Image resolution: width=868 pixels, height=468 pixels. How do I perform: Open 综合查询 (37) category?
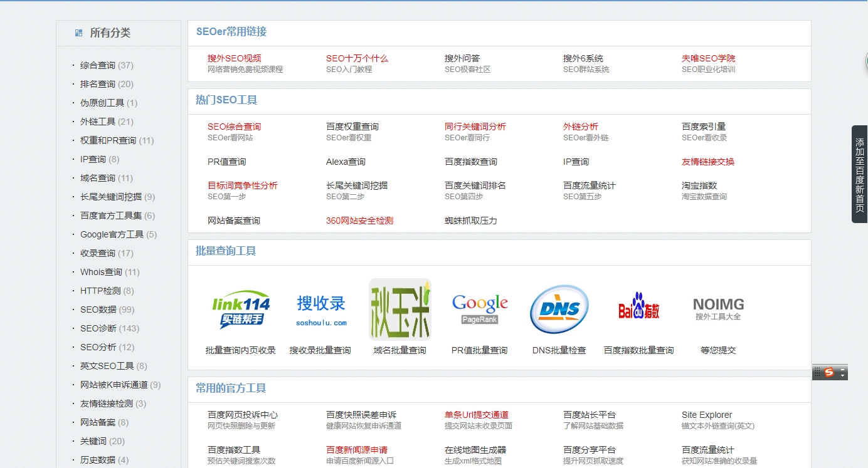pyautogui.click(x=107, y=65)
